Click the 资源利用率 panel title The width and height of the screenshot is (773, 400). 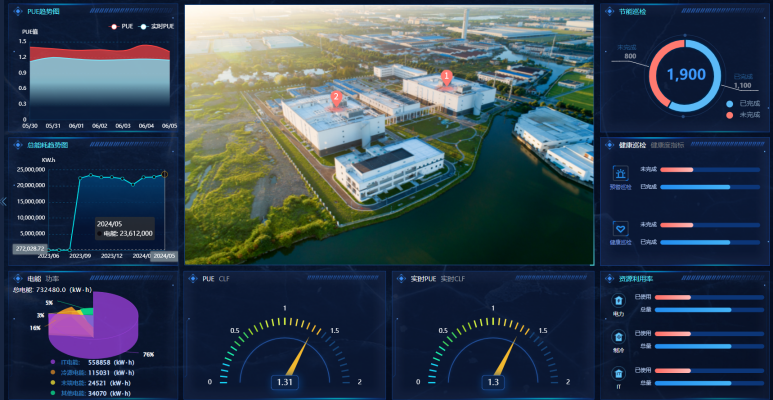[x=636, y=279]
